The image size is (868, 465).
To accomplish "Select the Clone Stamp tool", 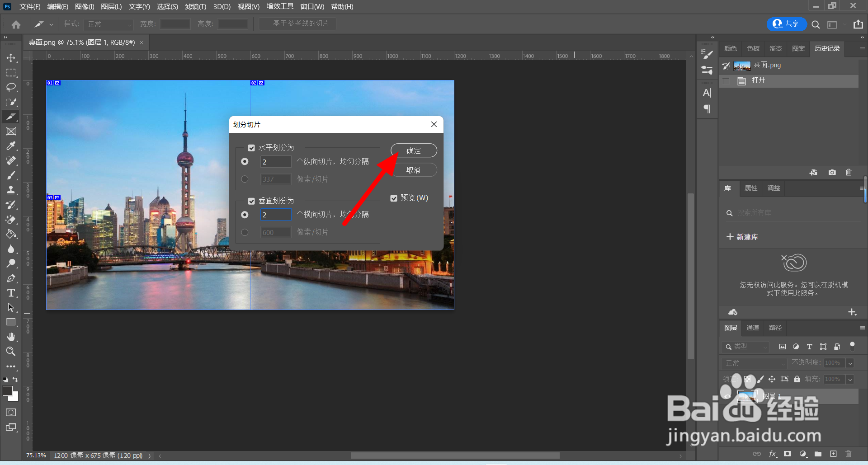I will click(11, 190).
